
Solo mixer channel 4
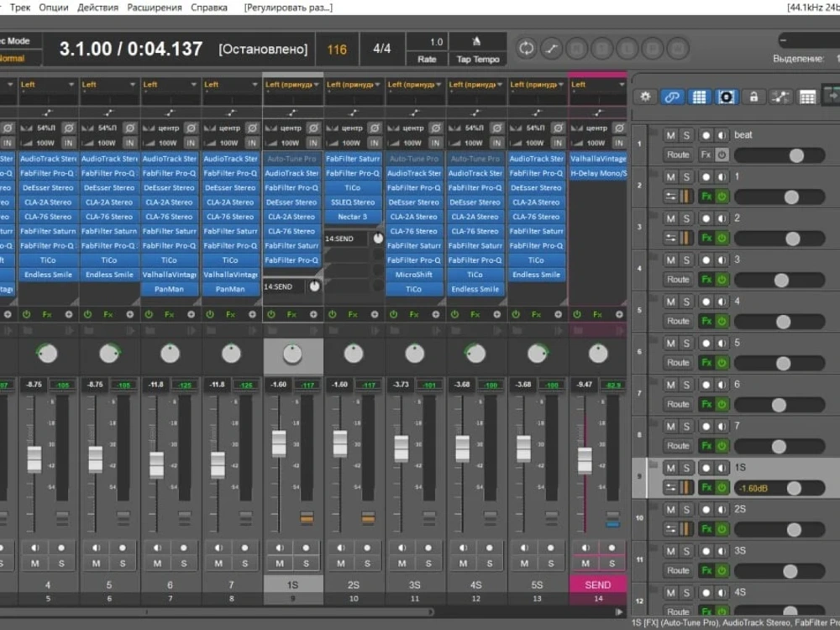point(61,564)
